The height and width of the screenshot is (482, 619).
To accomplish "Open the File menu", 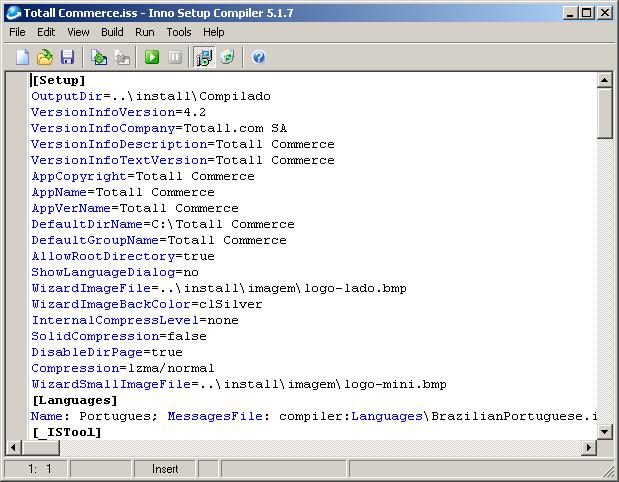I will point(17,32).
